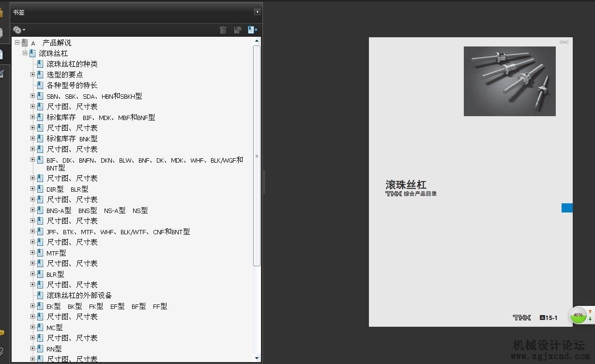The height and width of the screenshot is (364, 595).
Task: Collapse the 书签 panel with the arrow button
Action: tap(257, 12)
